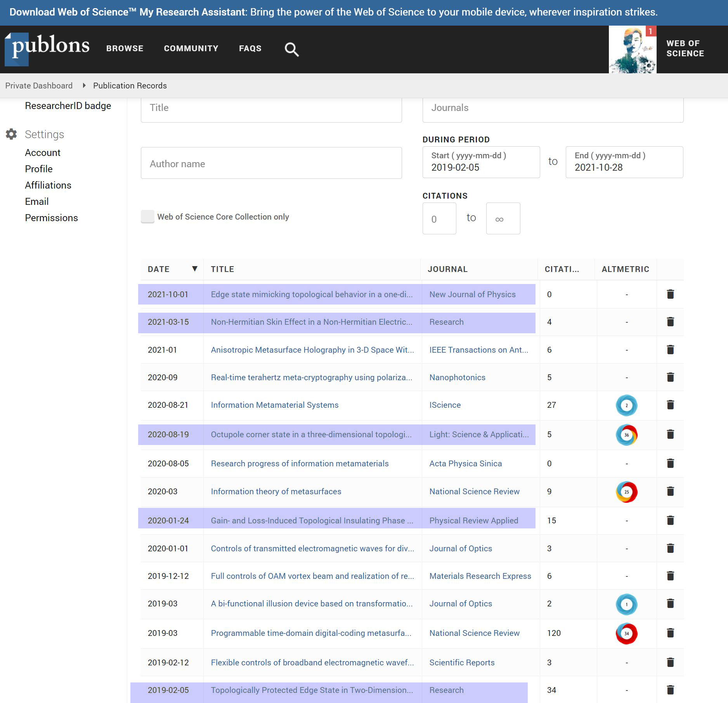Viewport: 728px width, 703px height.
Task: Click the Settings gear icon in sidebar
Action: 12,134
